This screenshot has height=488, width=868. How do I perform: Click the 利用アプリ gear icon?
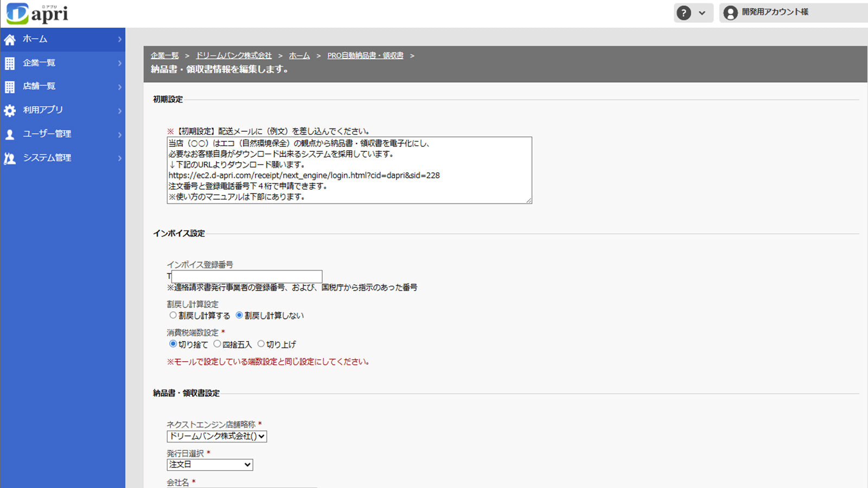tap(10, 111)
